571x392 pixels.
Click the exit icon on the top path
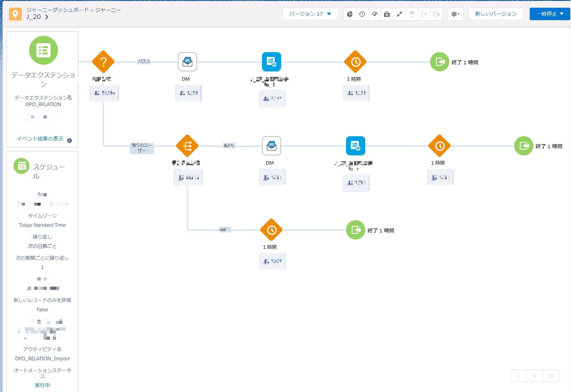[439, 62]
